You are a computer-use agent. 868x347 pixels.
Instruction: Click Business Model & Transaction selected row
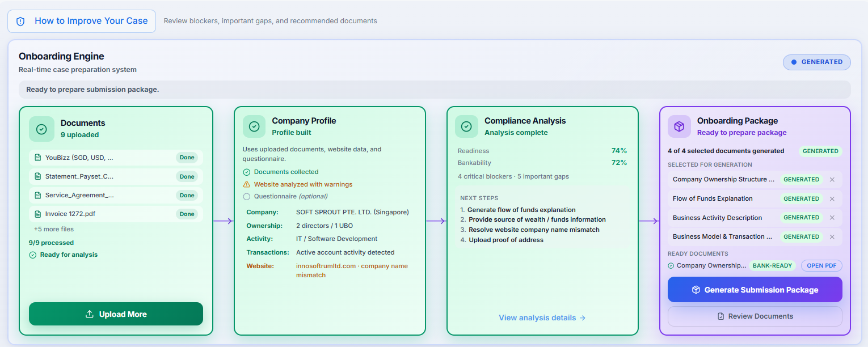(755, 237)
